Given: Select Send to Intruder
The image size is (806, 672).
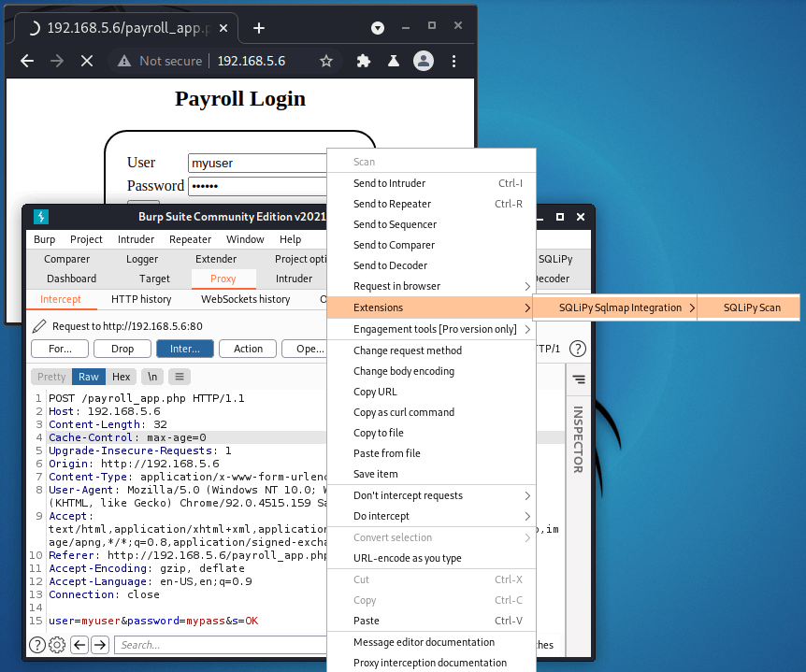Looking at the screenshot, I should coord(431,183).
